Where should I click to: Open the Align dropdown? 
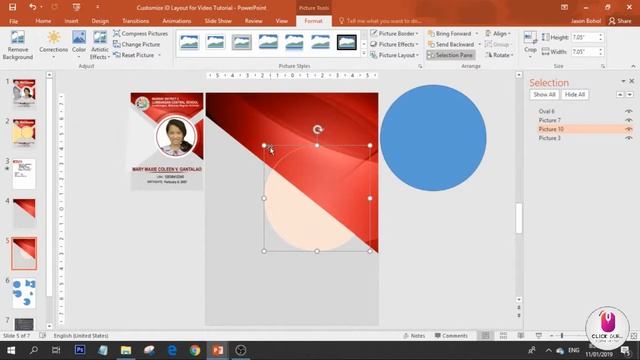pos(498,33)
